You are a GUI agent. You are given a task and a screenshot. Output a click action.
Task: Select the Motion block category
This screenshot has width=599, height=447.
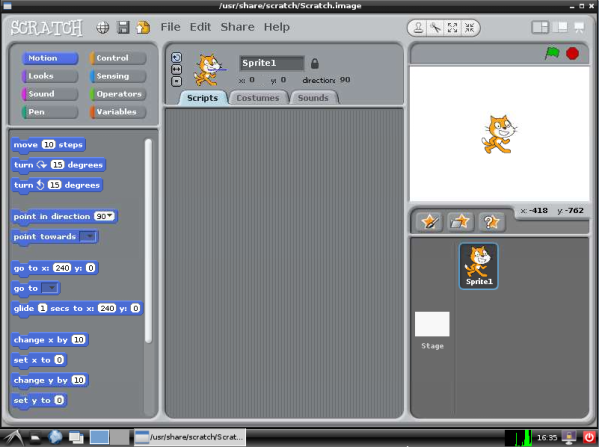click(50, 58)
